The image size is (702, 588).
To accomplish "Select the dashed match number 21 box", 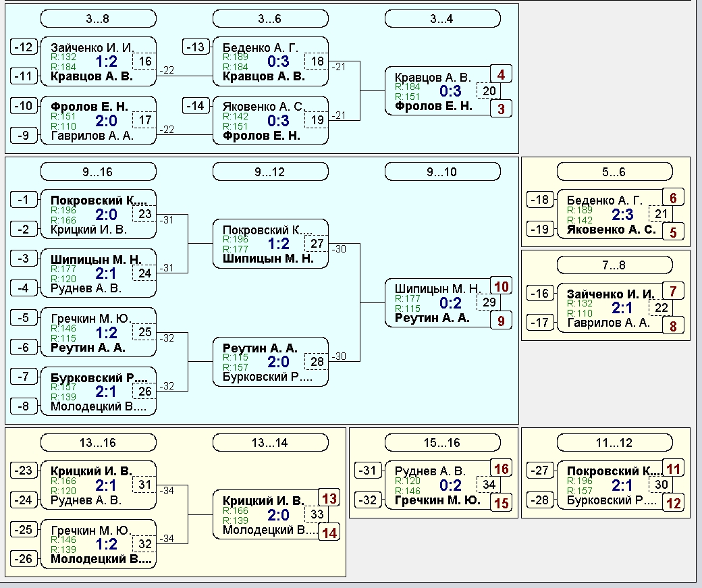I will click(661, 214).
